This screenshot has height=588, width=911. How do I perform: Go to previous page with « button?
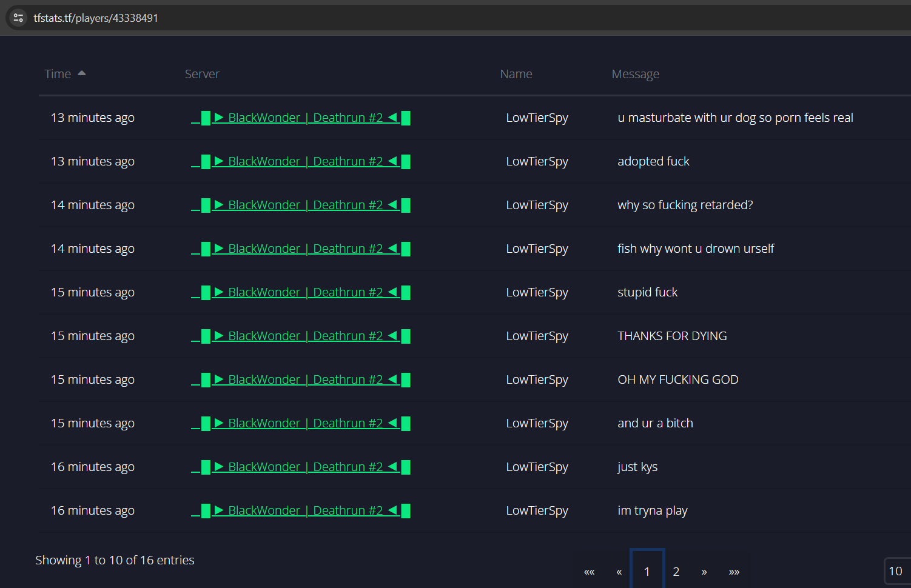coord(619,572)
